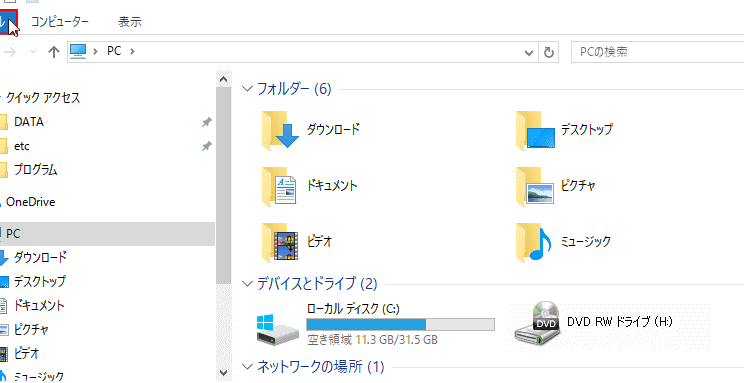Click the refresh button beside address bar
The height and width of the screenshot is (383, 744).
[549, 52]
